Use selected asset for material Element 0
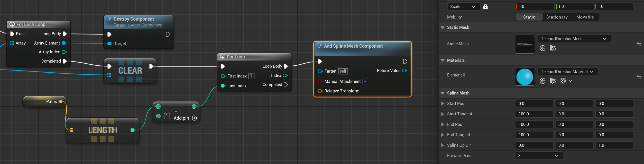 542,81
